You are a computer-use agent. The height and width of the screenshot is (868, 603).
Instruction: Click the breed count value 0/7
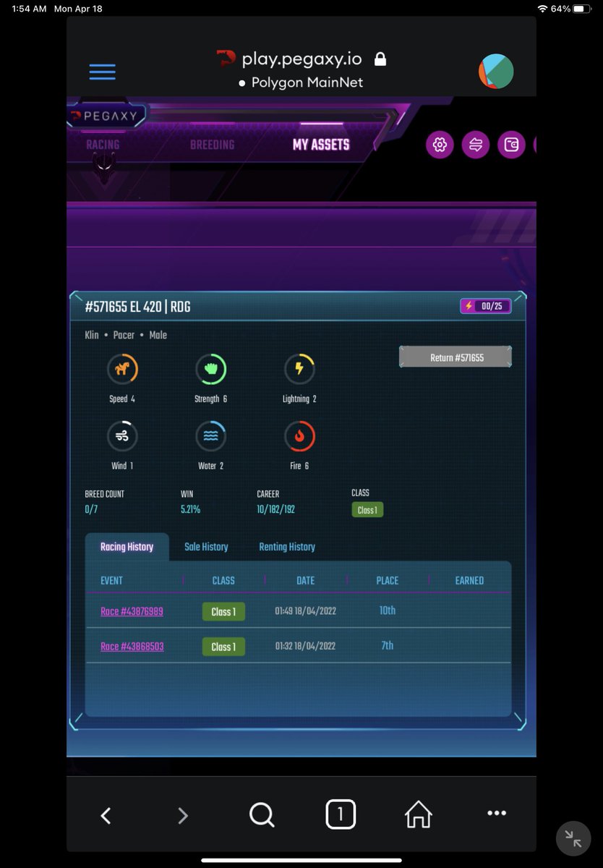93,509
